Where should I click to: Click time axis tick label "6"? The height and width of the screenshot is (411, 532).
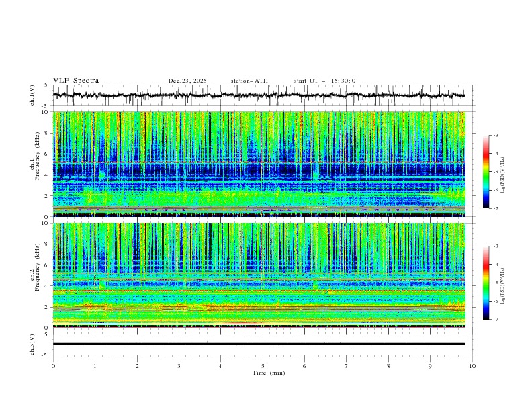click(x=304, y=366)
